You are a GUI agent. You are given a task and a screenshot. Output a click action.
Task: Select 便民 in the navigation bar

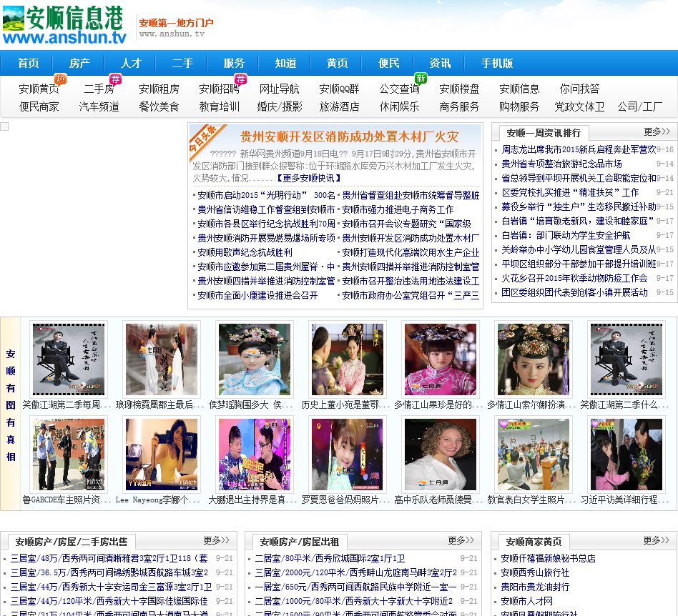pos(389,63)
